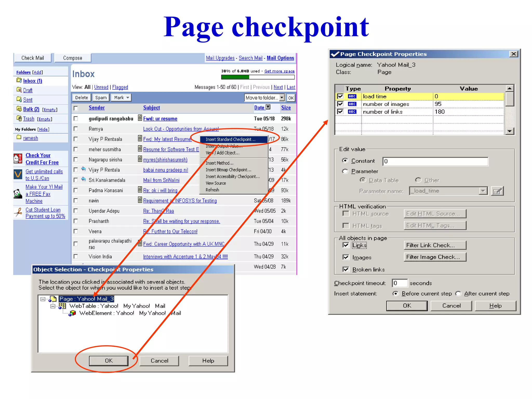Open the Mail Options link
Screen dimensions: 532x399
pyautogui.click(x=280, y=58)
